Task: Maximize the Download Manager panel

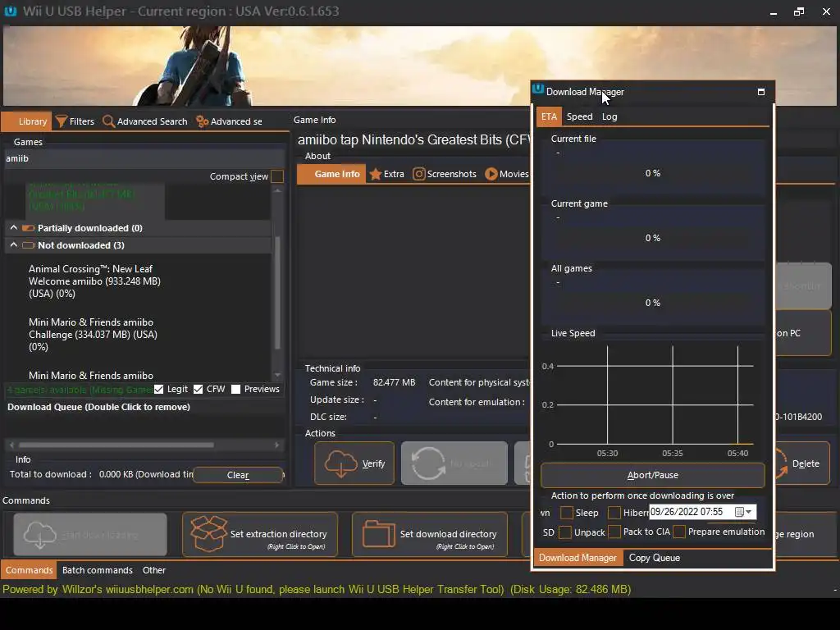Action: coord(760,92)
